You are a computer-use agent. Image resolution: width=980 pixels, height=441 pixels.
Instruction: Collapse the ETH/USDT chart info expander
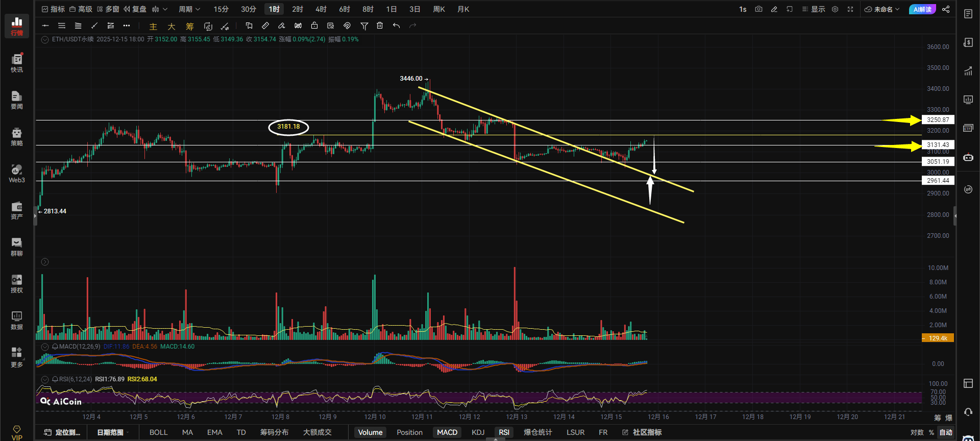(x=45, y=39)
